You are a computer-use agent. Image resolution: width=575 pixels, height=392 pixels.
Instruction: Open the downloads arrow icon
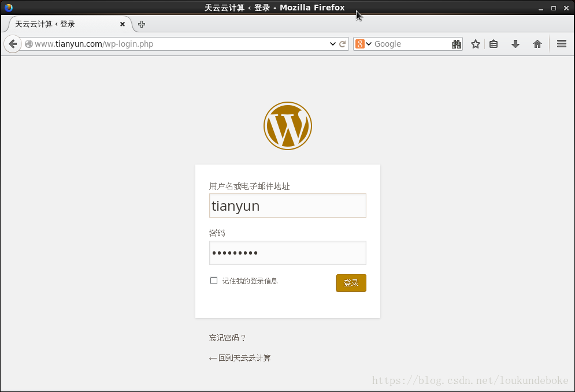click(515, 44)
